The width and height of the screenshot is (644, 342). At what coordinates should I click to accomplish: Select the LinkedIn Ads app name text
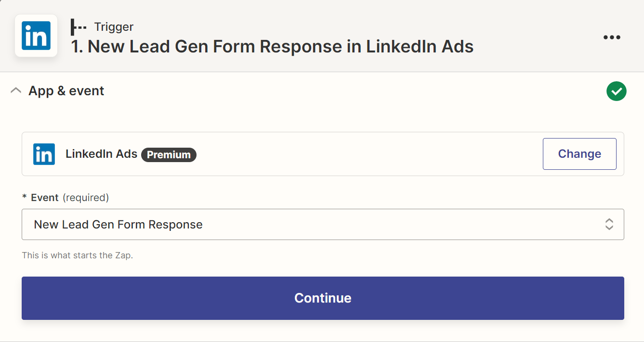[101, 154]
